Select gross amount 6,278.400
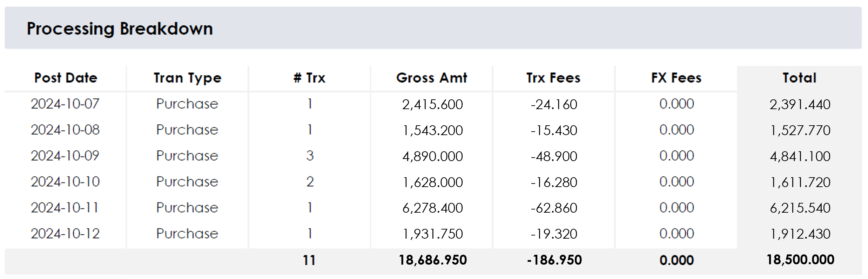The width and height of the screenshot is (868, 279). (x=432, y=208)
